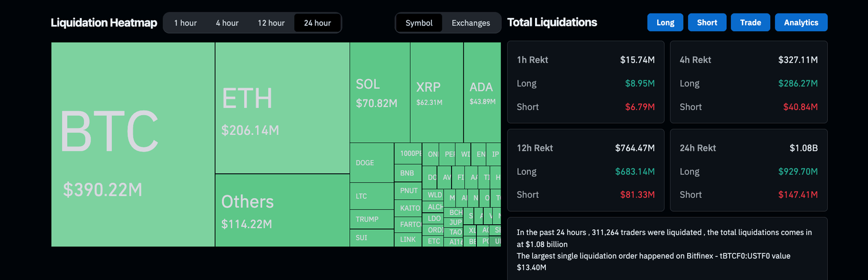This screenshot has width=868, height=280.
Task: Open the Trade button
Action: point(750,23)
